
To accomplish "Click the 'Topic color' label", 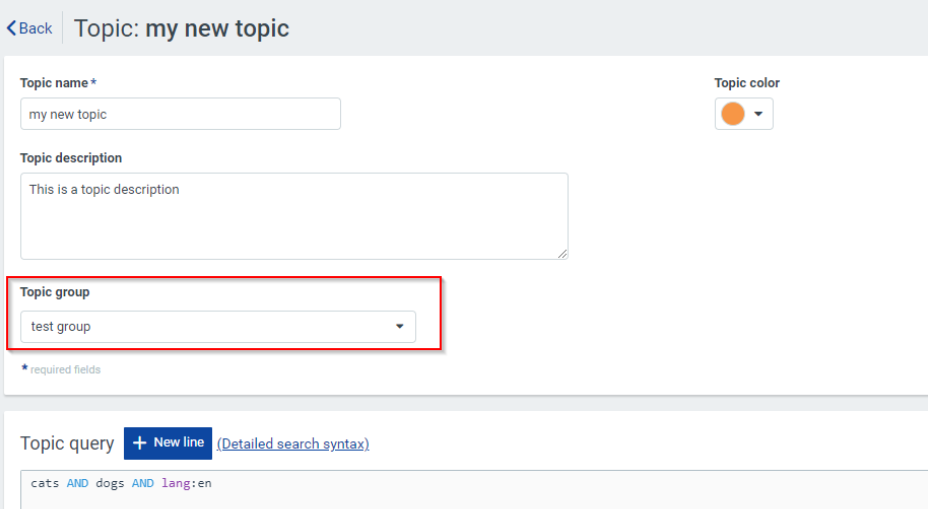I will pyautogui.click(x=747, y=83).
